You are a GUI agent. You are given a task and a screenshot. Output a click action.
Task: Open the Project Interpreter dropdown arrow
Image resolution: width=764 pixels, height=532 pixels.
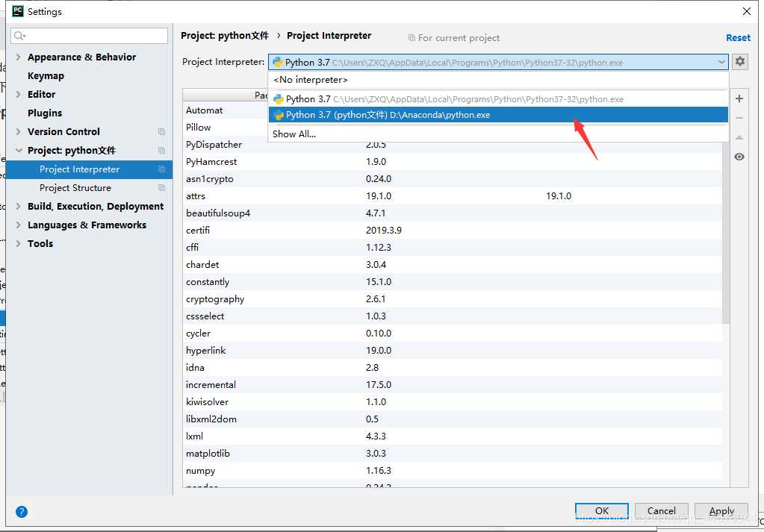click(x=721, y=62)
